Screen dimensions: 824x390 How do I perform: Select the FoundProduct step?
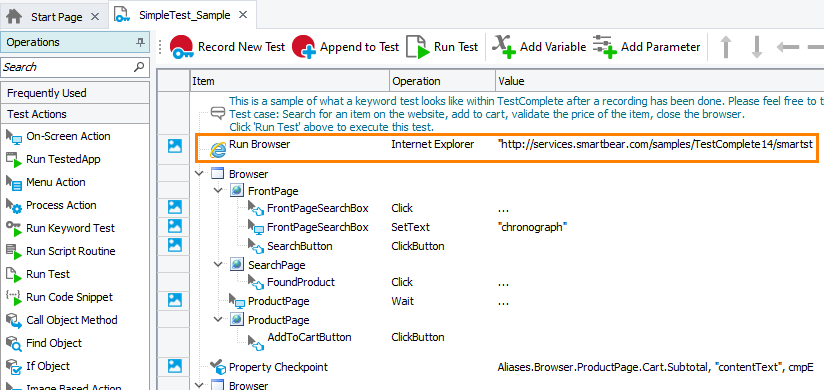pyautogui.click(x=301, y=282)
